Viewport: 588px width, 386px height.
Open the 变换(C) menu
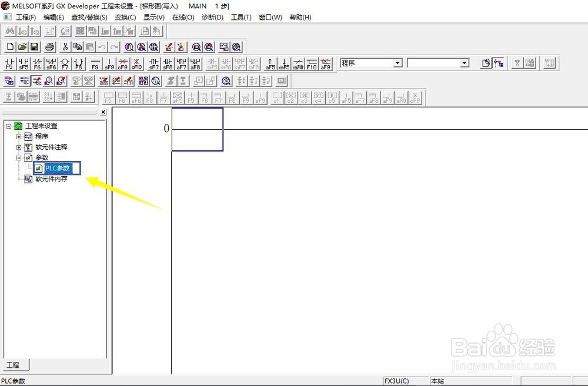[x=125, y=17]
